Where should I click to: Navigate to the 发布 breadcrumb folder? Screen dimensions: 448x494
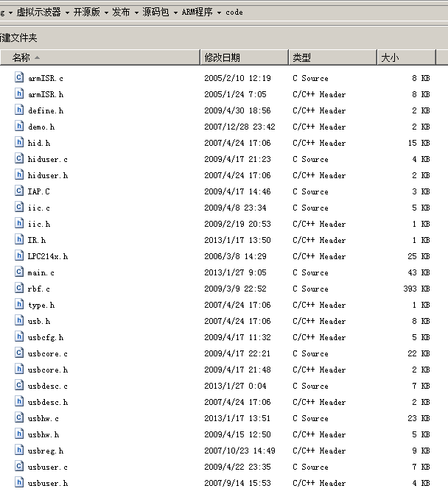(x=122, y=13)
